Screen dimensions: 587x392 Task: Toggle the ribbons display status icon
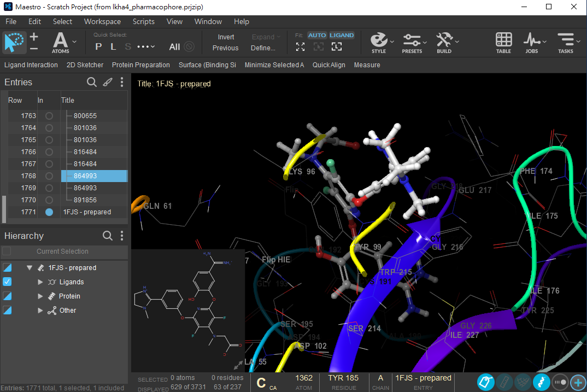click(x=541, y=382)
